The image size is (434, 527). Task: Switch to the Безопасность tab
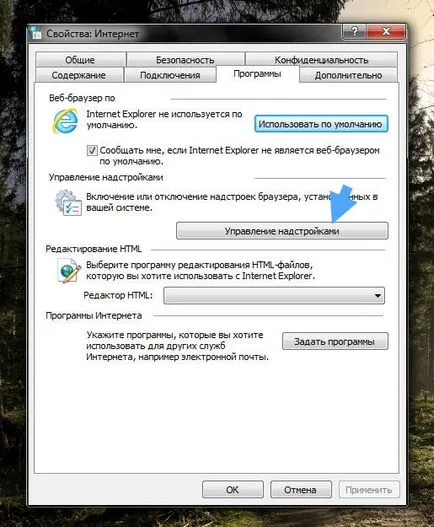coord(185,60)
